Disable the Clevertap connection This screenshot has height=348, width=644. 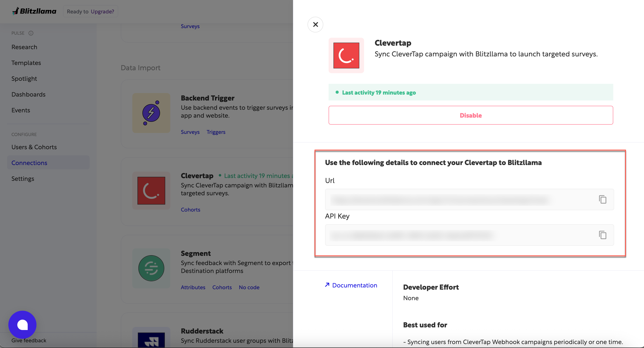click(x=470, y=115)
